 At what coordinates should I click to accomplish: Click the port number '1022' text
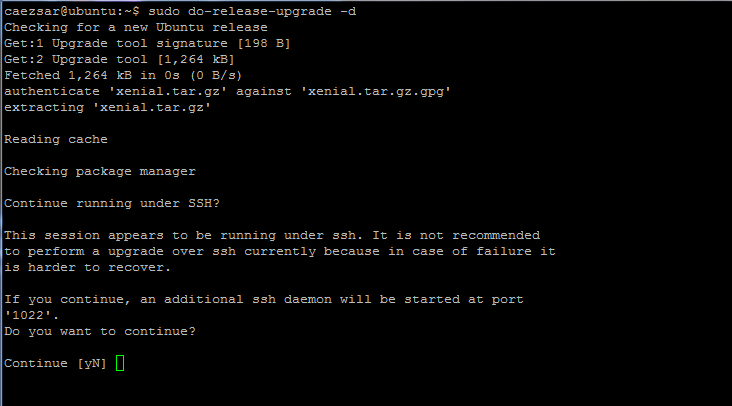pyautogui.click(x=28, y=315)
